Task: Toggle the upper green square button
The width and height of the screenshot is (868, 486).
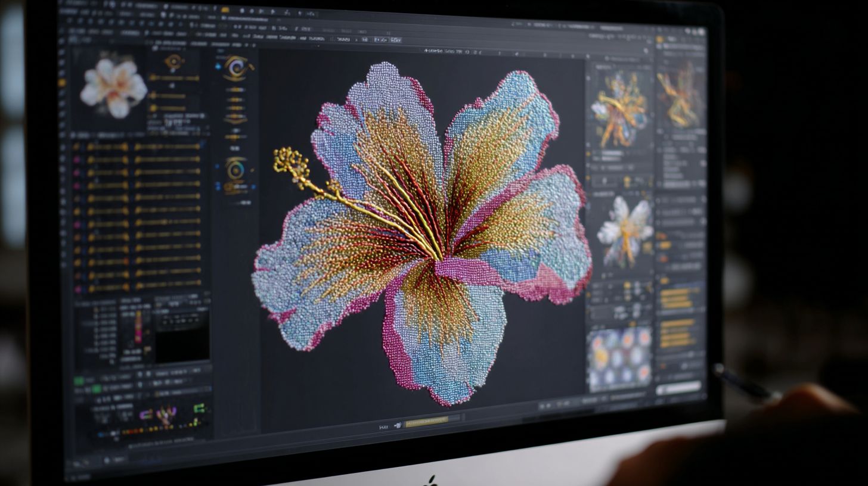Action: coord(79,380)
